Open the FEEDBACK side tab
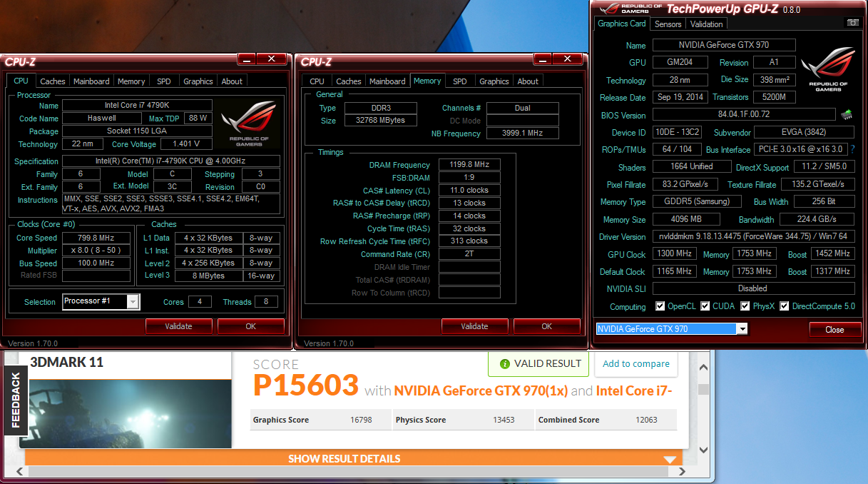The height and width of the screenshot is (484, 868). pyautogui.click(x=16, y=400)
